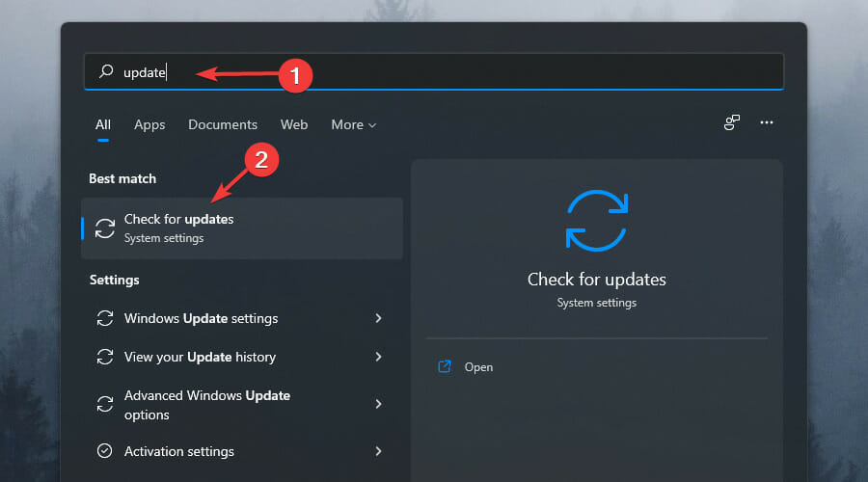The height and width of the screenshot is (482, 868).
Task: Open Advanced Windows Update options result
Action: click(x=242, y=405)
